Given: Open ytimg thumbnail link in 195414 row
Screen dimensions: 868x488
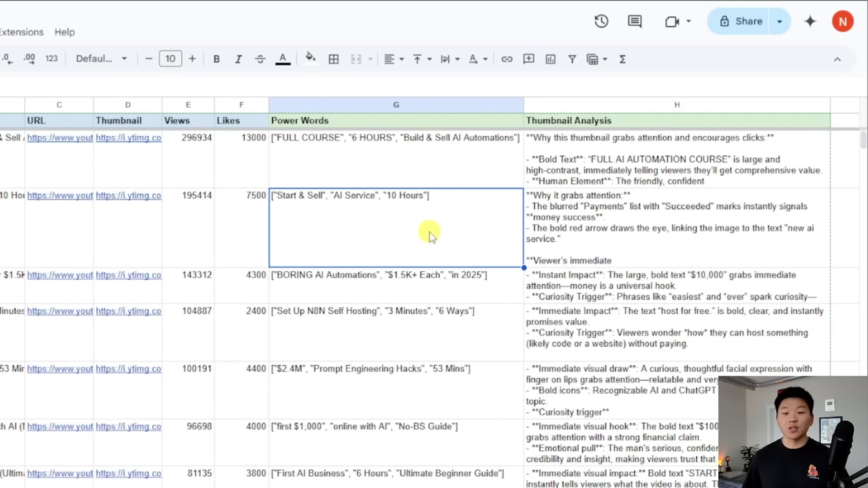Looking at the screenshot, I should [129, 195].
